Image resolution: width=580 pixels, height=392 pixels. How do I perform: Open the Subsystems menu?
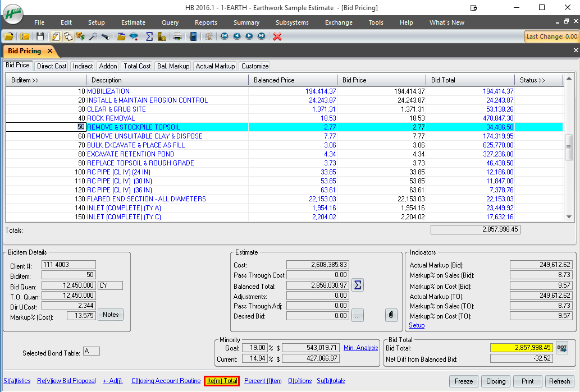point(292,22)
